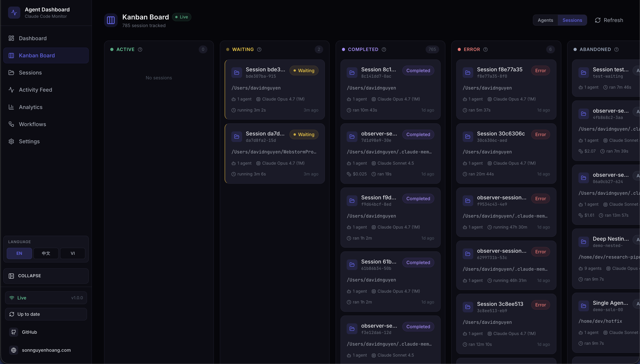Viewport: 640px width, 364px height.
Task: Click the 'No sessions' text in ACTIVE column
Action: click(159, 78)
